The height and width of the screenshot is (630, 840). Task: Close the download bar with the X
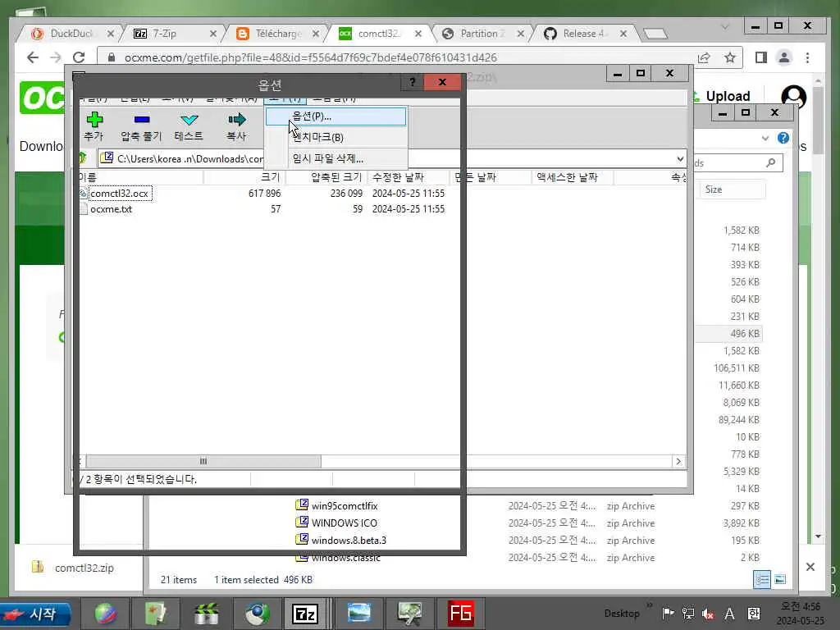(810, 567)
